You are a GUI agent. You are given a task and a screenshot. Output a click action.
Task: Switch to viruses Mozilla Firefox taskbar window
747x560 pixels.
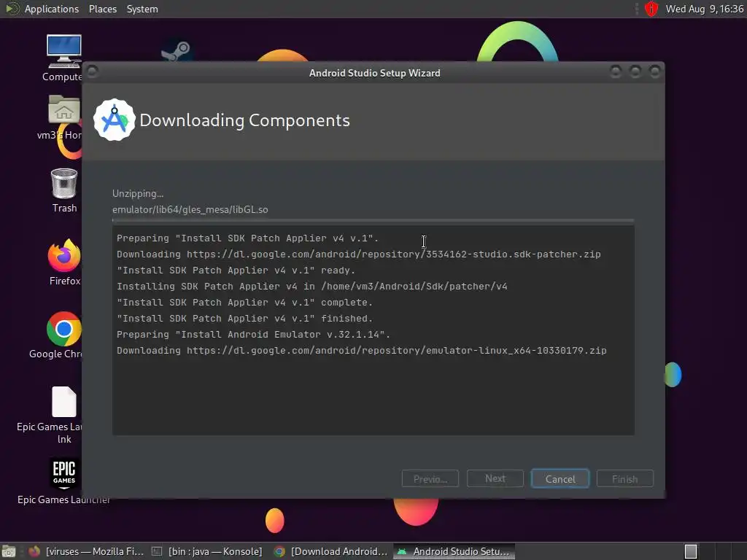click(x=86, y=551)
